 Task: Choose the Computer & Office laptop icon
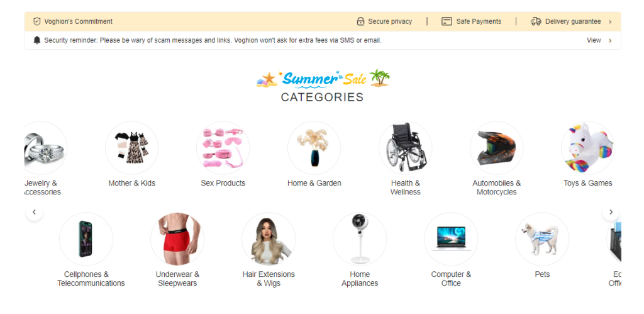tap(451, 239)
